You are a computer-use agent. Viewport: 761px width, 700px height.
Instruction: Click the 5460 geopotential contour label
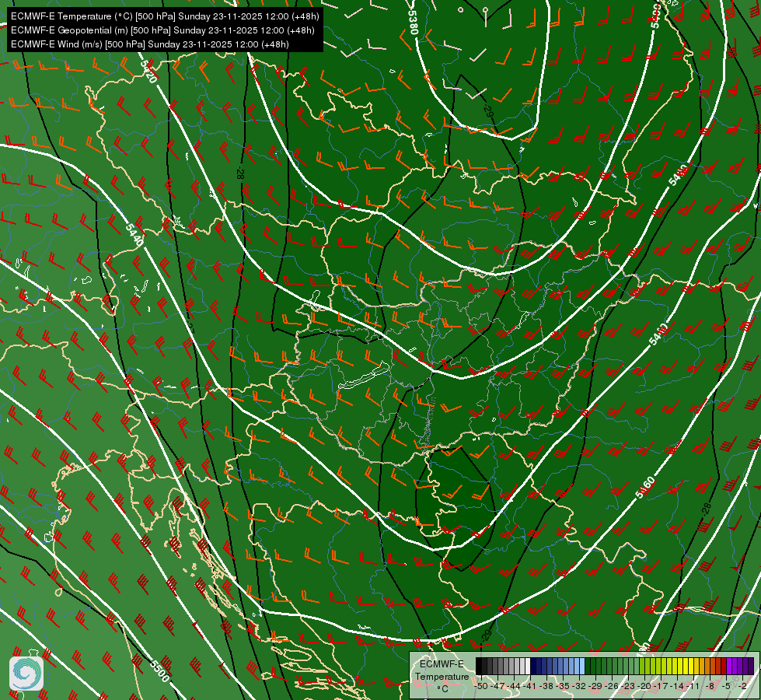pyautogui.click(x=645, y=488)
